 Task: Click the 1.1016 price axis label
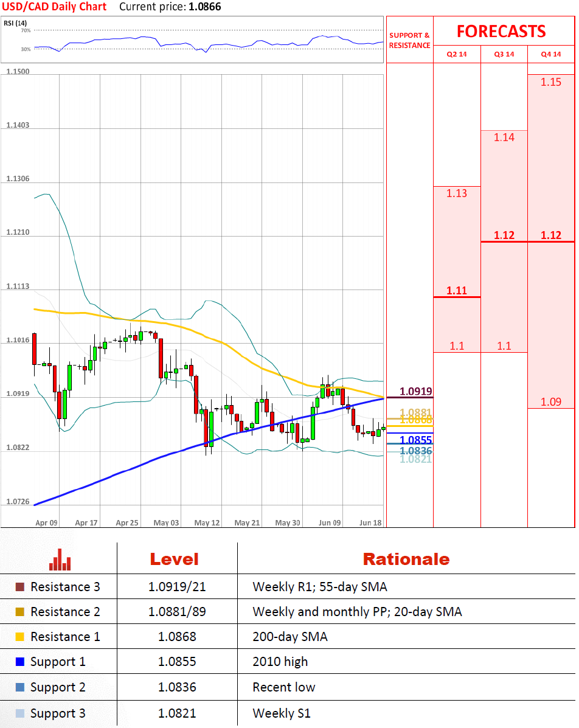18,341
